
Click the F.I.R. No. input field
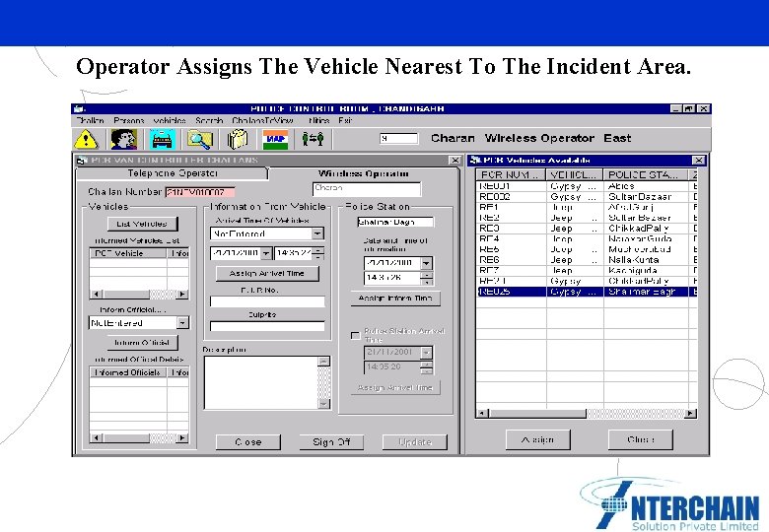click(267, 301)
